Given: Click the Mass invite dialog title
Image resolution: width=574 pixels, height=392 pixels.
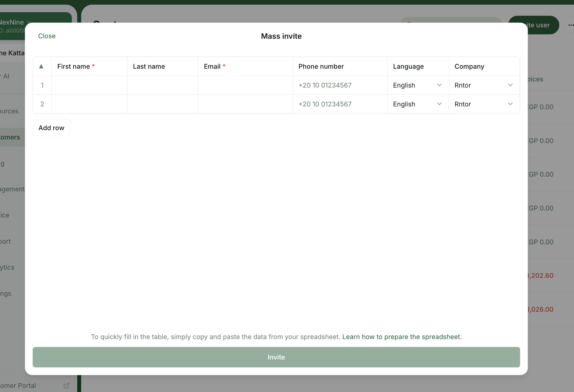Looking at the screenshot, I should [281, 36].
